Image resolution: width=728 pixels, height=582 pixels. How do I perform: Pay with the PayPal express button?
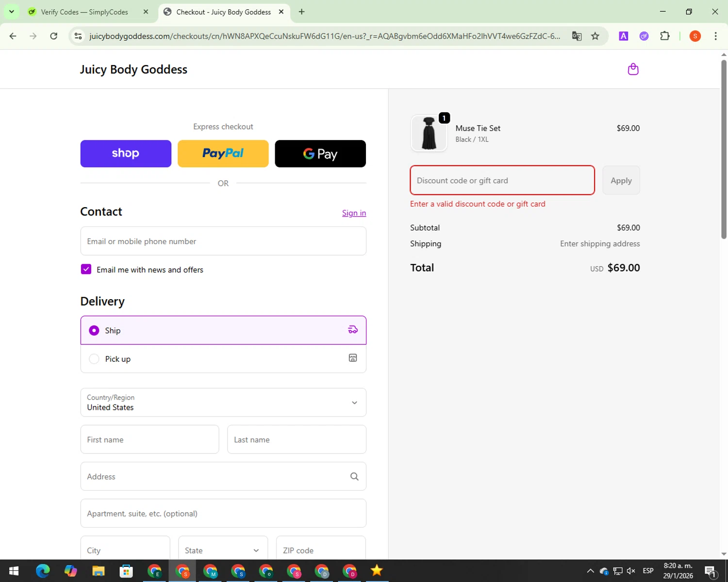click(x=223, y=154)
